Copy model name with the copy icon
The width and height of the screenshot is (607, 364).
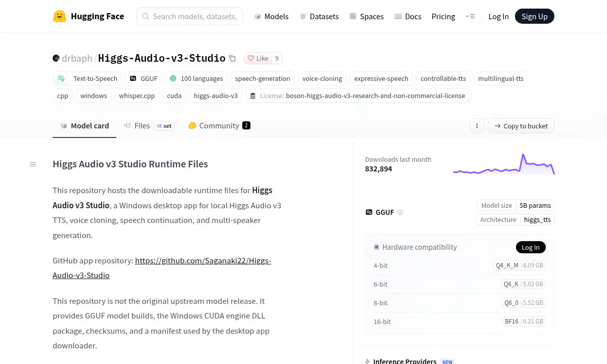click(232, 58)
